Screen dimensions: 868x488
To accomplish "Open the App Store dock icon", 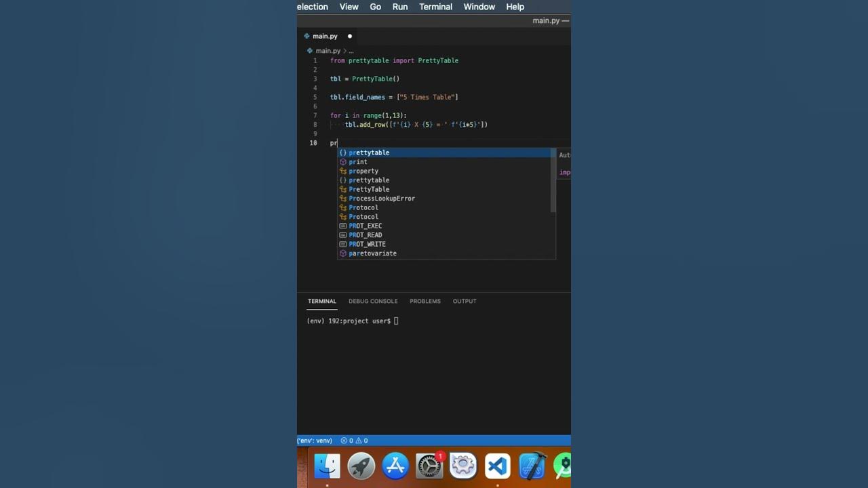I will coord(395,466).
